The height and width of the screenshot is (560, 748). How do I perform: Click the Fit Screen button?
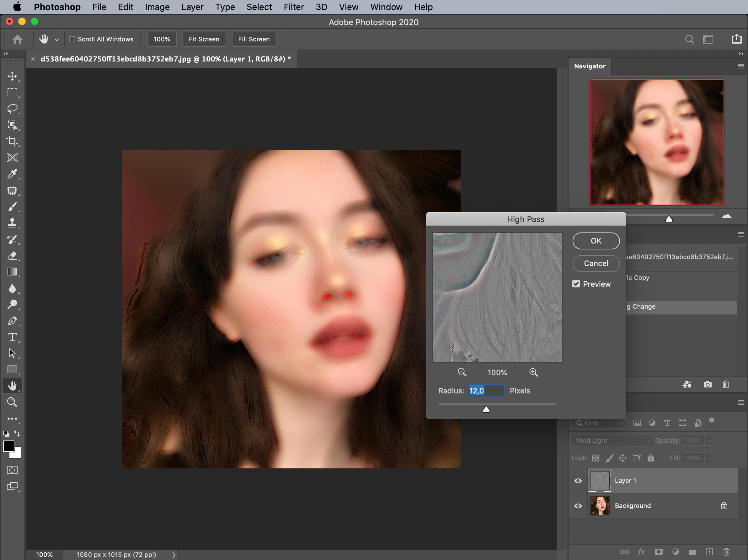point(204,39)
